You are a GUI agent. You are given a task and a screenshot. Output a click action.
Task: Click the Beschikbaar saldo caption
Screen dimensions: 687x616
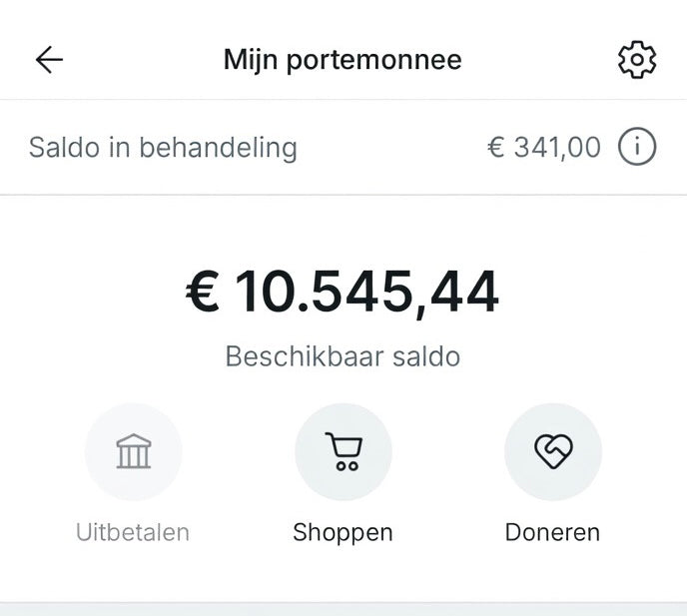343,356
